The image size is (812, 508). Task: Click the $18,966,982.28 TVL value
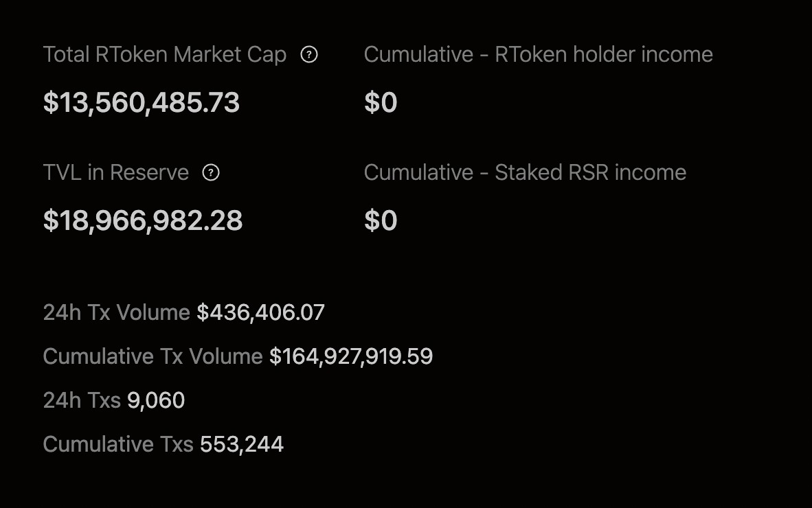click(x=143, y=220)
